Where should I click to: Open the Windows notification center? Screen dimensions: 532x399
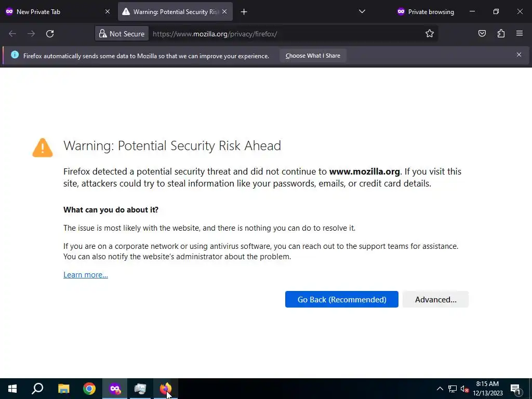(515, 389)
